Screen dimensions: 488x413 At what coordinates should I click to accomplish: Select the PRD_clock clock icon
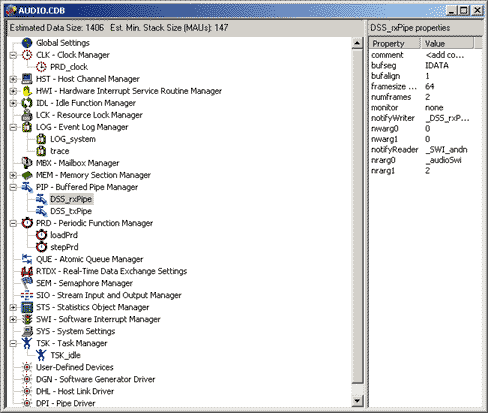(x=41, y=67)
